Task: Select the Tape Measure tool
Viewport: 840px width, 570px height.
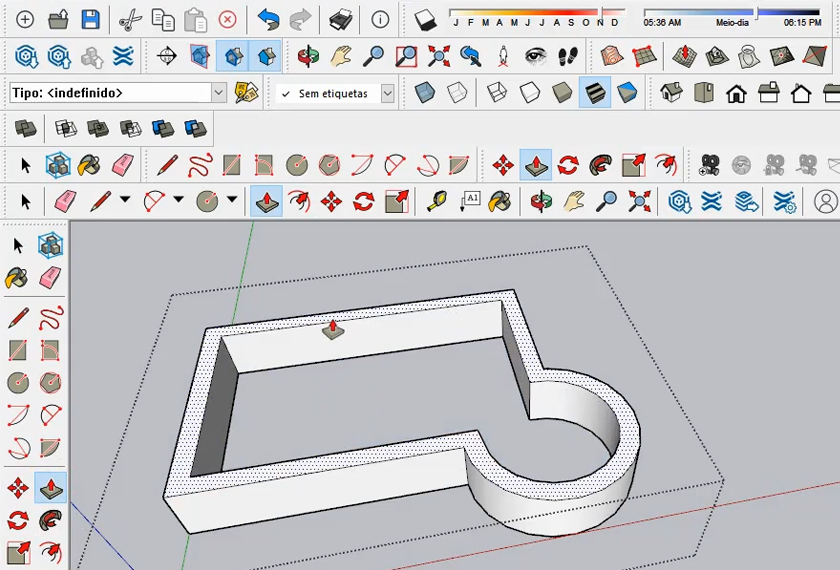Action: (x=437, y=201)
